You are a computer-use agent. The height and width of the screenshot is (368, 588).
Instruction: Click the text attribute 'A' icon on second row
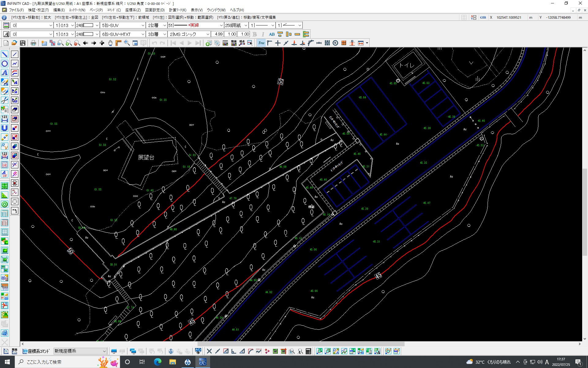[6, 34]
